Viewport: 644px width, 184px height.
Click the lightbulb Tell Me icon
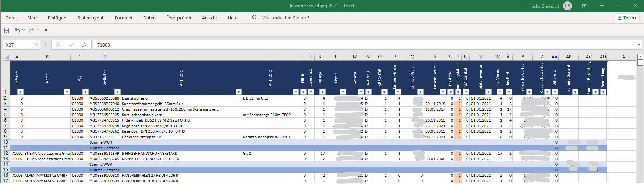[254, 18]
